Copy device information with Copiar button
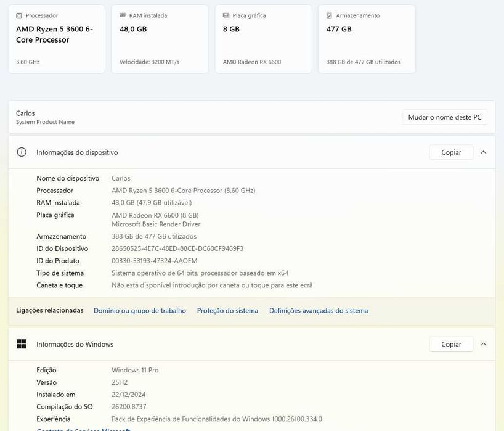Viewport: 504px width, 431px height. coord(451,152)
